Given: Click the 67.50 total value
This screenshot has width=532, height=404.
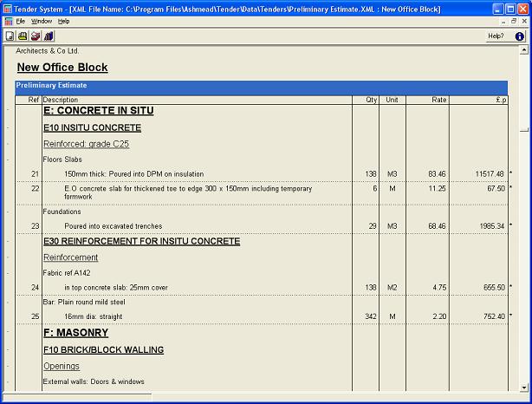Looking at the screenshot, I should click(496, 188).
